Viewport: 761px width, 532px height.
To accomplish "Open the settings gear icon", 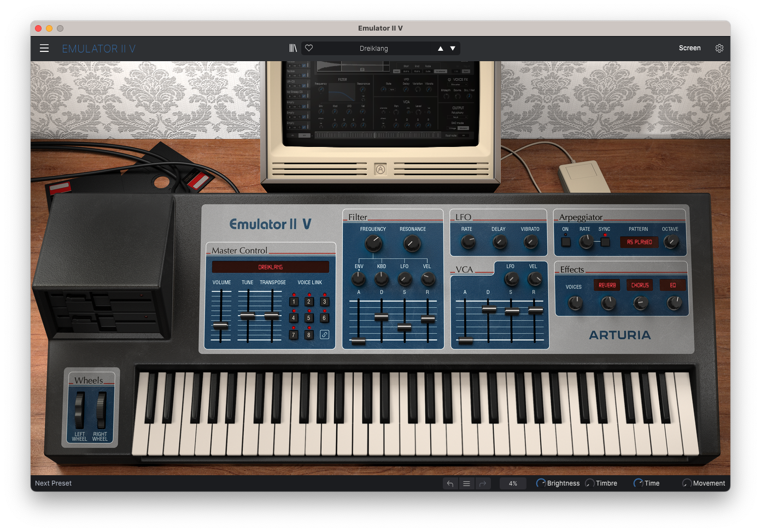I will coord(719,48).
